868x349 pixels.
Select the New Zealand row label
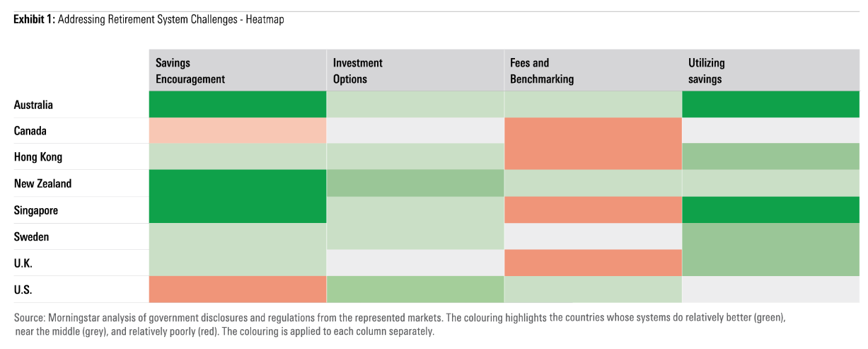pyautogui.click(x=42, y=183)
